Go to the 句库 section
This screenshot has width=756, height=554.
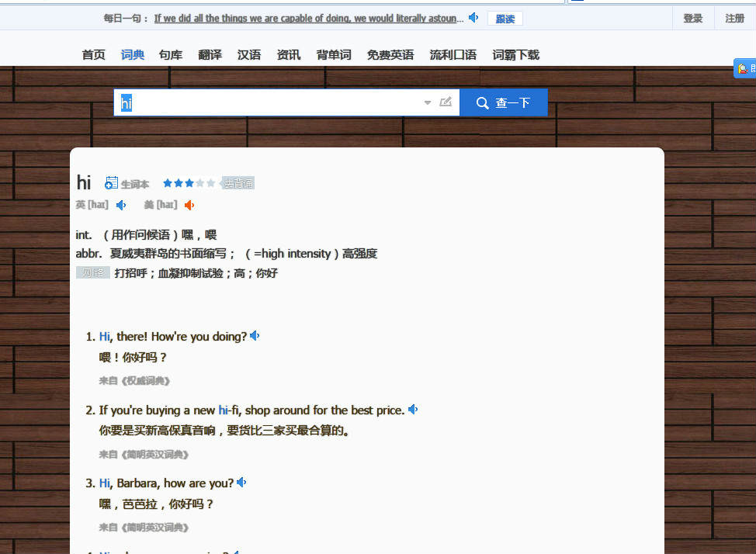tap(171, 55)
